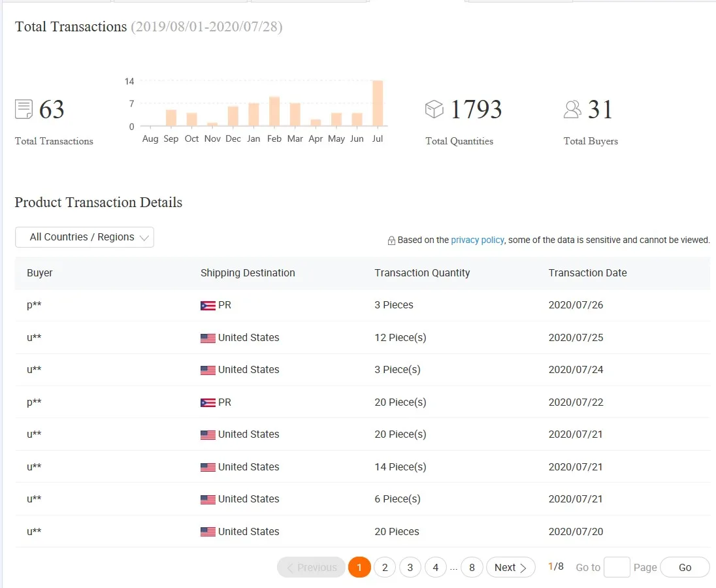
Task: Click the Go to page input field
Action: pyautogui.click(x=617, y=567)
